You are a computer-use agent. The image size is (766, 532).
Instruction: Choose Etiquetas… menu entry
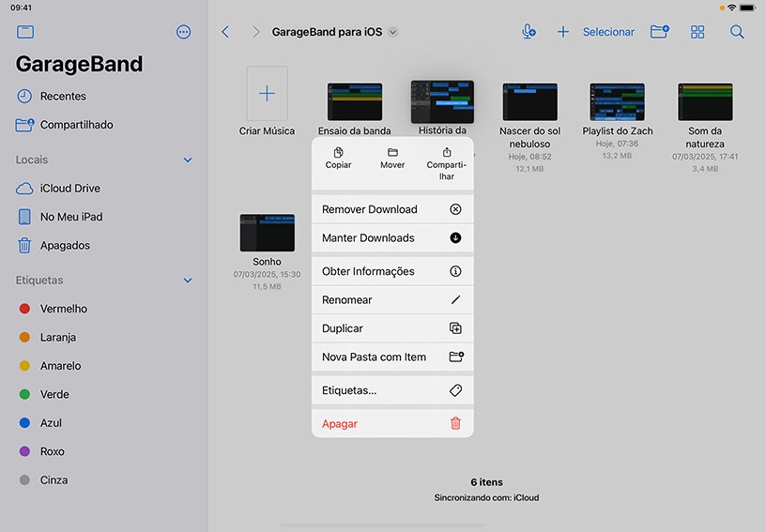pyautogui.click(x=392, y=390)
